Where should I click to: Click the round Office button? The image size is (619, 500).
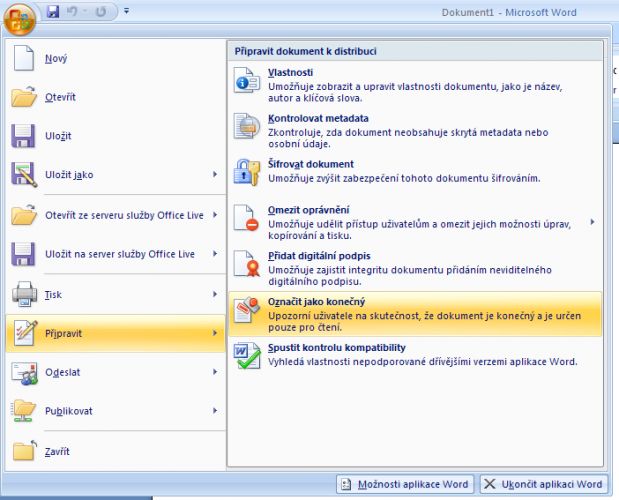20,19
